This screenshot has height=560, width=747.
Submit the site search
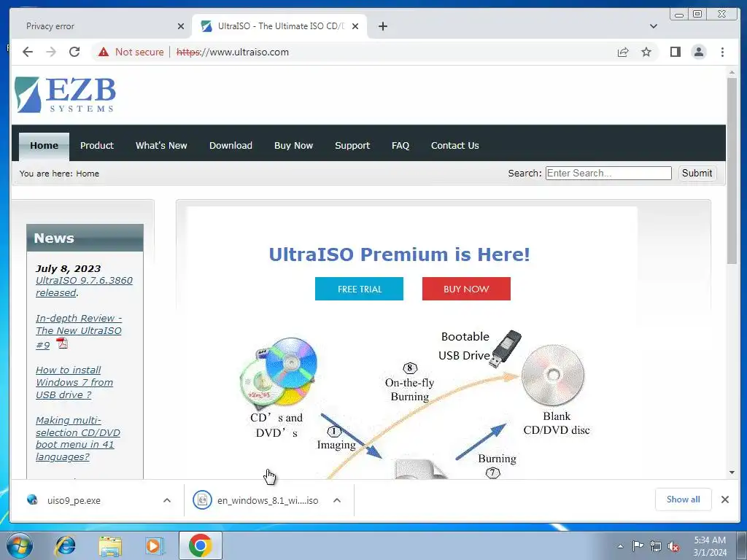point(697,174)
